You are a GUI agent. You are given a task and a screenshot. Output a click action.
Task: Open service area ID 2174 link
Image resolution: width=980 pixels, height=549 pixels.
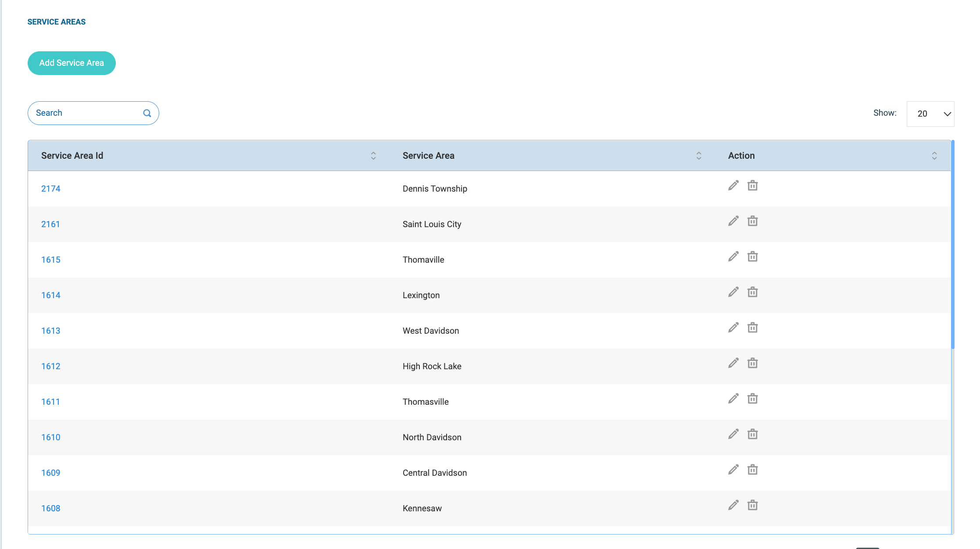50,189
